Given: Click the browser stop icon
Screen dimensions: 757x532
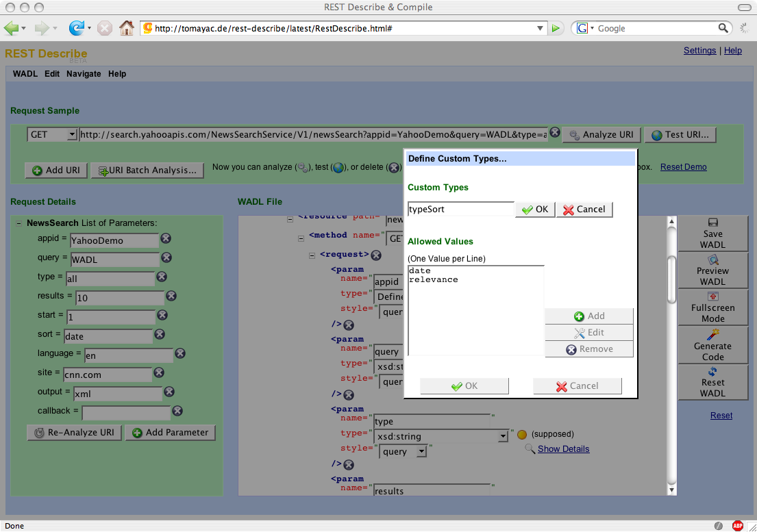Looking at the screenshot, I should 104,29.
